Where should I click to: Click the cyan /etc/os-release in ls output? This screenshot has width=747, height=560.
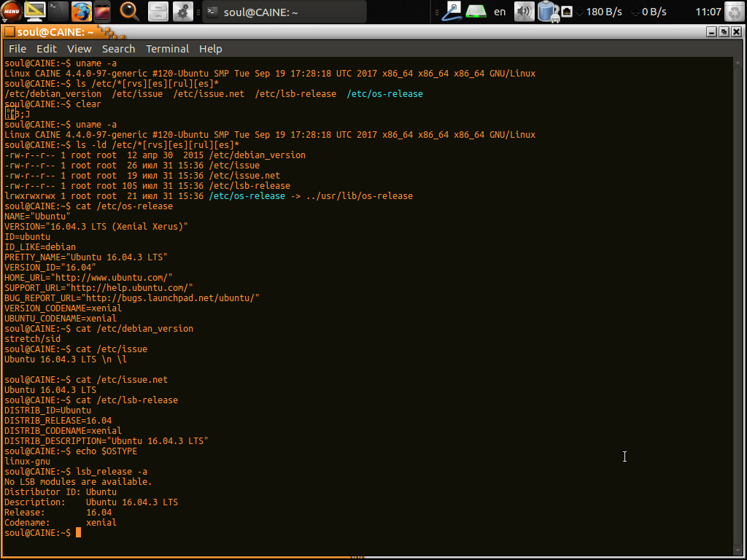[385, 94]
